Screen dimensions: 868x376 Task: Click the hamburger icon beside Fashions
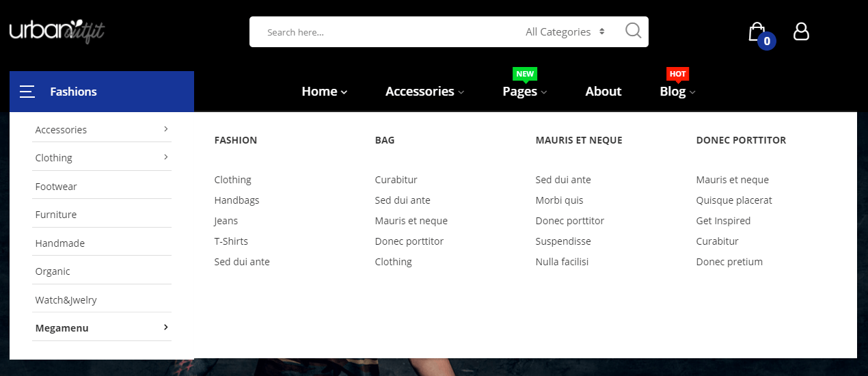(27, 92)
